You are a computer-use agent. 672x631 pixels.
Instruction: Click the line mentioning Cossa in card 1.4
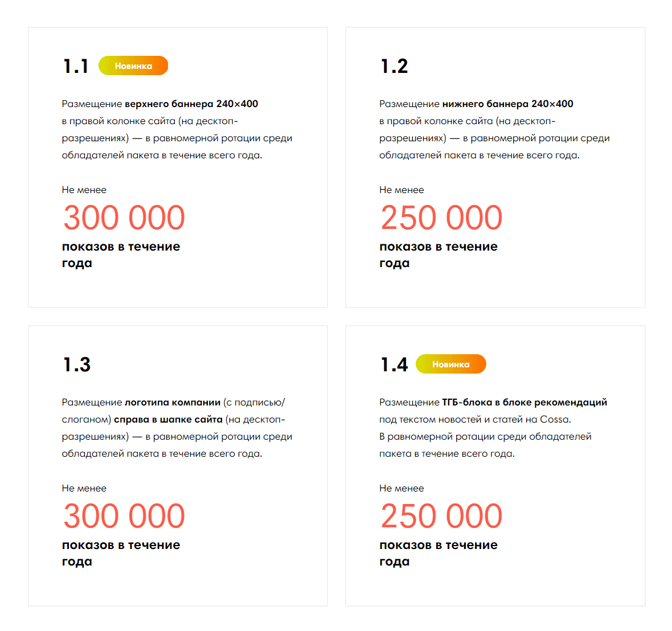pos(476,419)
